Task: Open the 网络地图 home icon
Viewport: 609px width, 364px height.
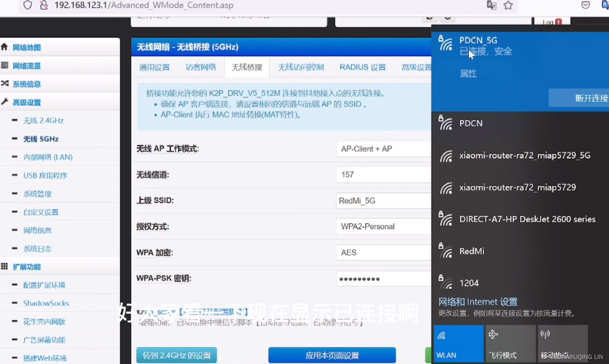Action: [5, 47]
